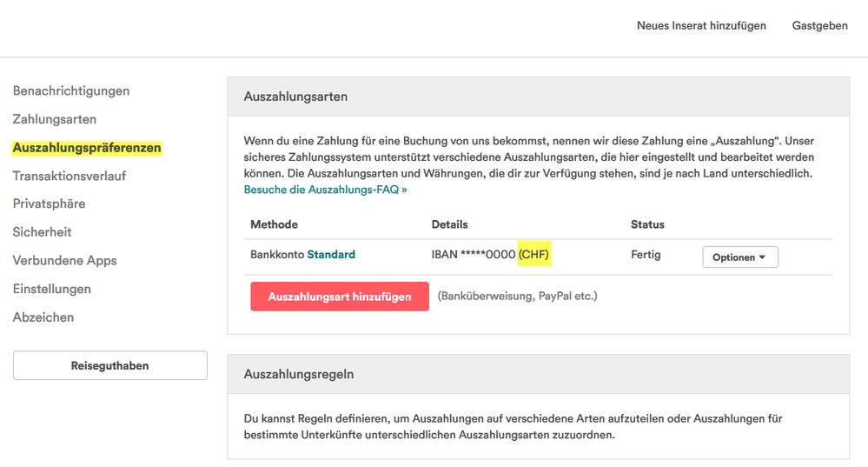The height and width of the screenshot is (467, 868).
Task: Open the Gastgeben menu in the header
Action: point(819,25)
